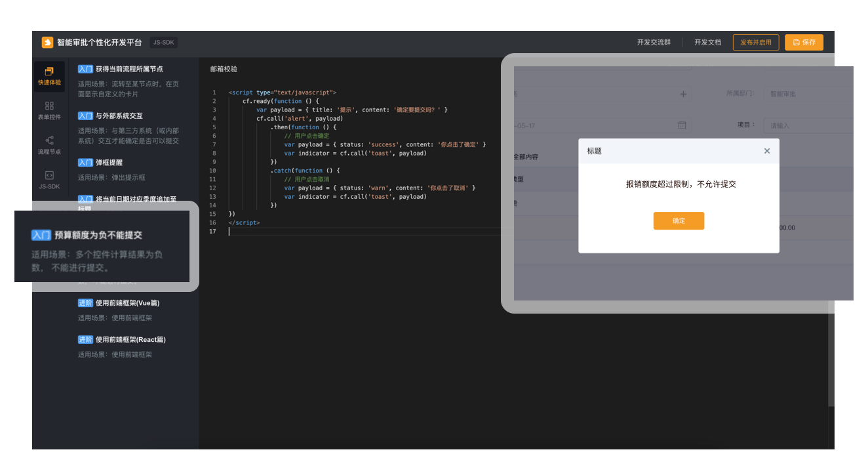Select the 使用前端框架(Vue篇) example
This screenshot has width=868, height=475.
[x=127, y=303]
